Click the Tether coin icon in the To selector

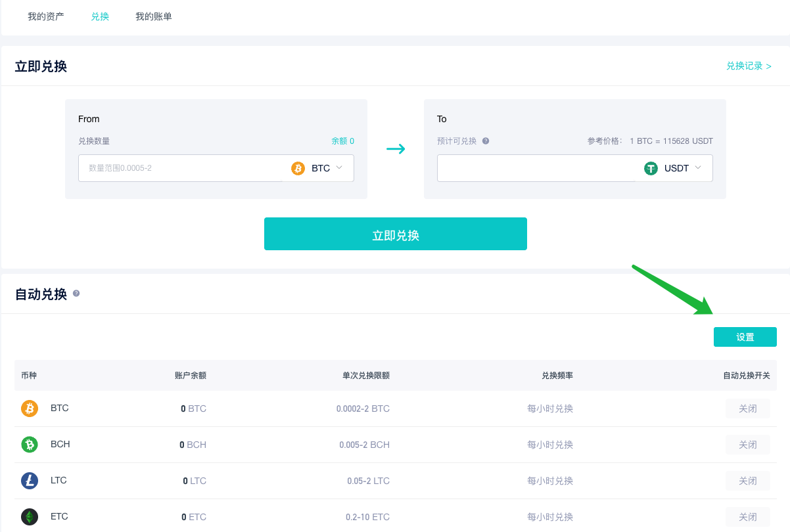pyautogui.click(x=651, y=168)
